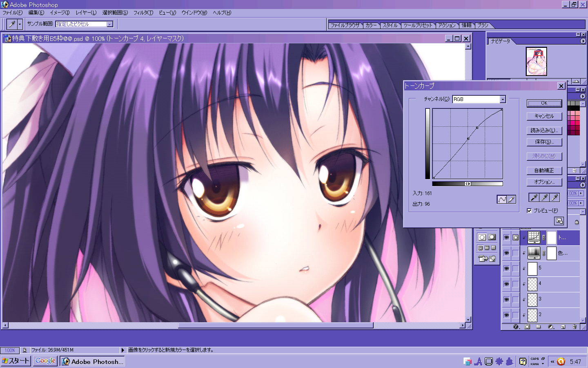Click the new layer icon in layers panel
This screenshot has height=368, width=588.
click(x=563, y=327)
